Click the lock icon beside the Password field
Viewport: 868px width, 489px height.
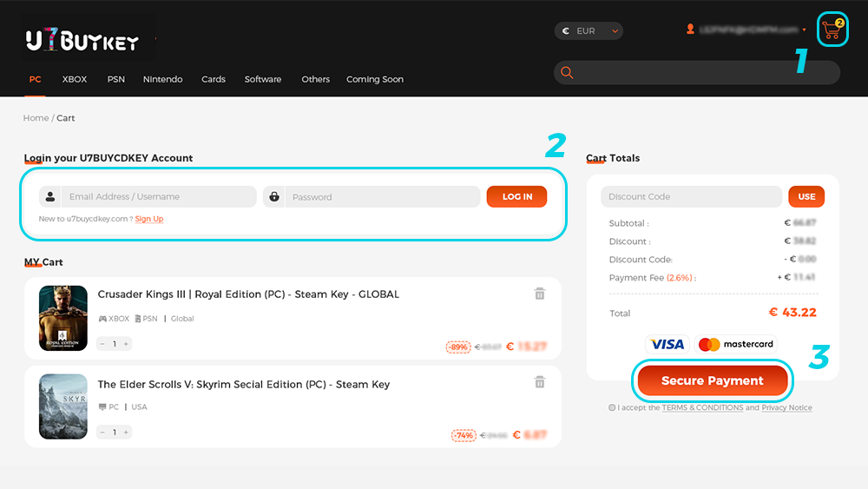[x=274, y=196]
